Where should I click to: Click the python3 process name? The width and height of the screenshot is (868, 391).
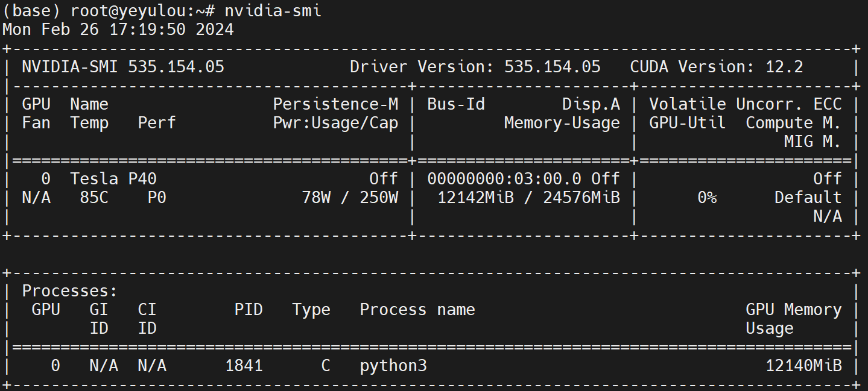(393, 365)
